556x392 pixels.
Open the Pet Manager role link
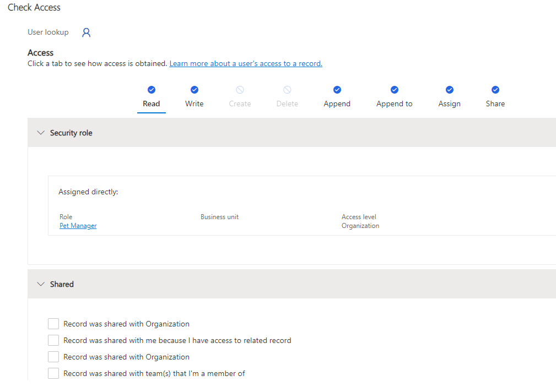pos(78,226)
